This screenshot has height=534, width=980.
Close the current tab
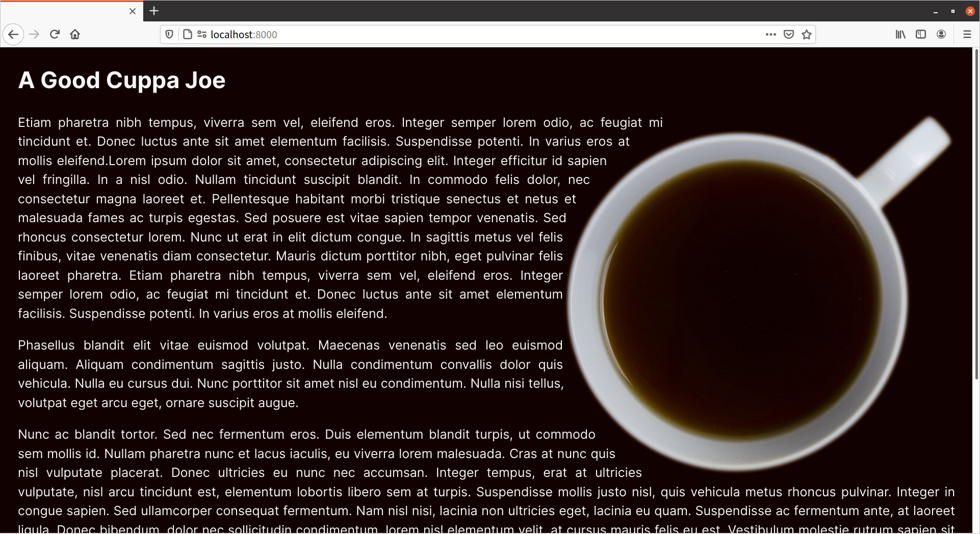click(x=132, y=11)
